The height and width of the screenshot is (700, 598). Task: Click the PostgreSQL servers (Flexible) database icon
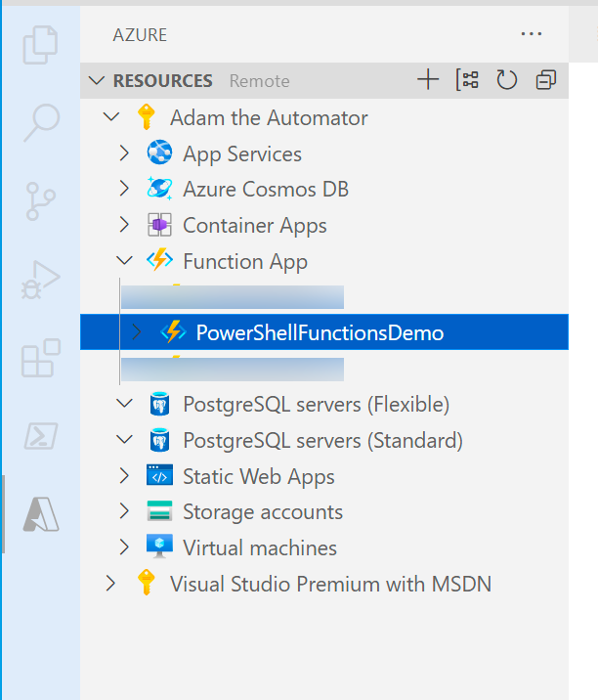[159, 404]
